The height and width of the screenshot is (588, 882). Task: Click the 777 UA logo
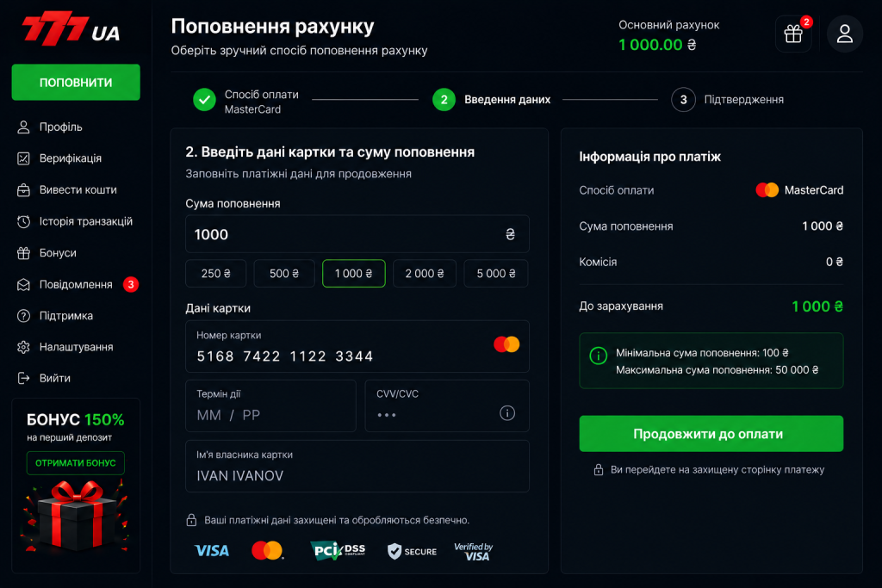(x=71, y=28)
